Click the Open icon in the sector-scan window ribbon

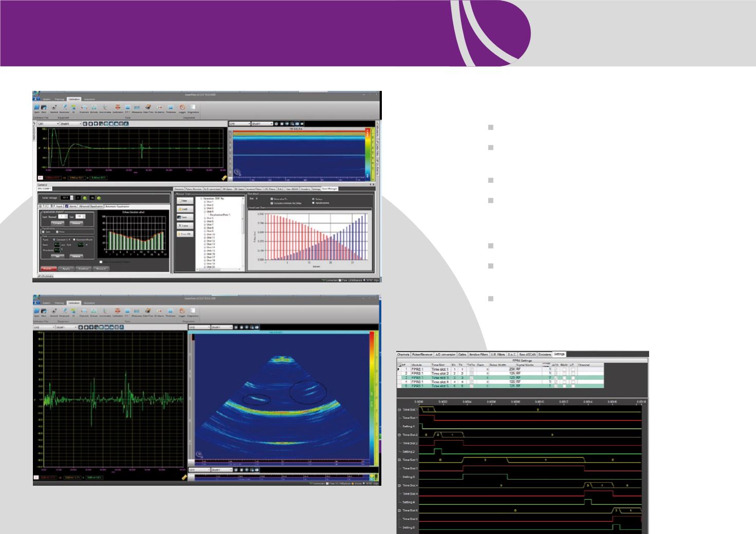pyautogui.click(x=36, y=311)
